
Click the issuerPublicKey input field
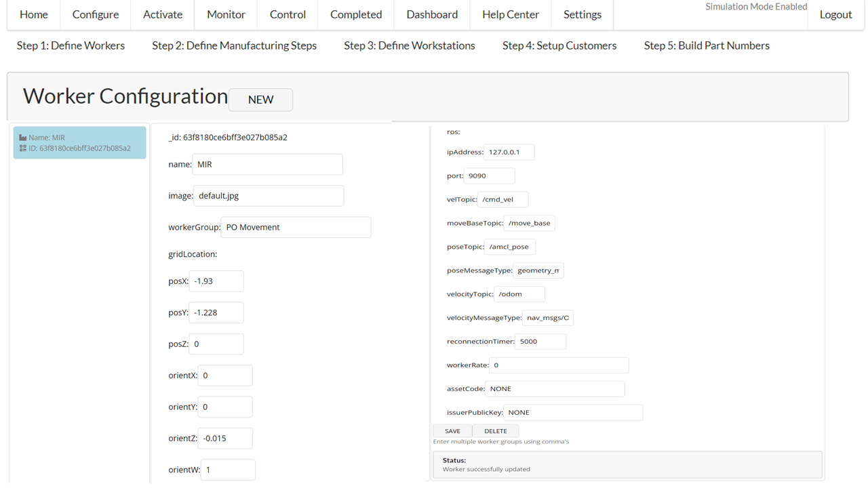click(x=572, y=413)
